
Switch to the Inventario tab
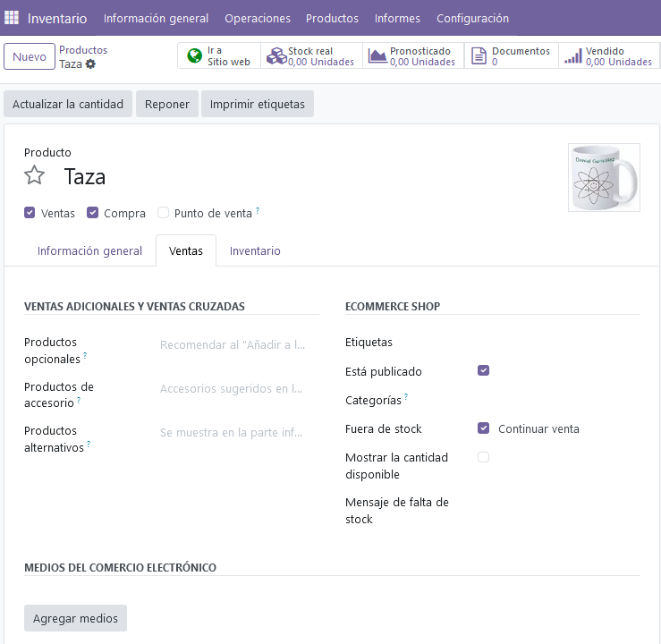click(255, 251)
